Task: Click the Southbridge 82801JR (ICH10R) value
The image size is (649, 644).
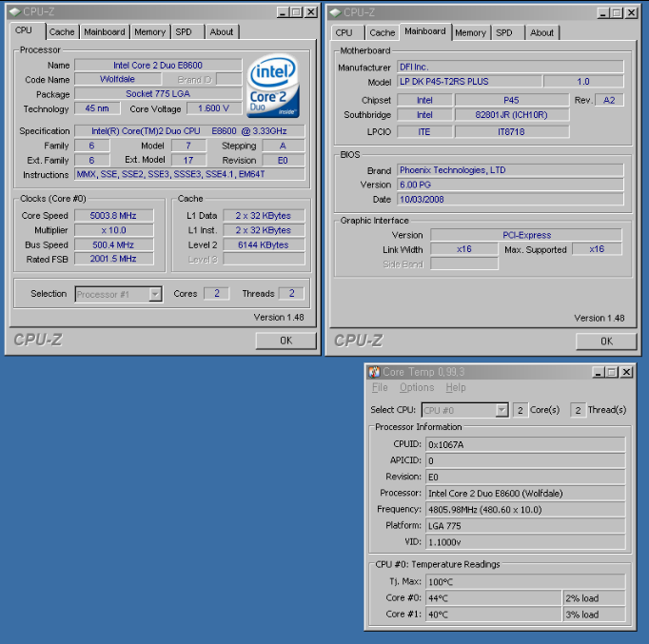Action: pos(512,115)
